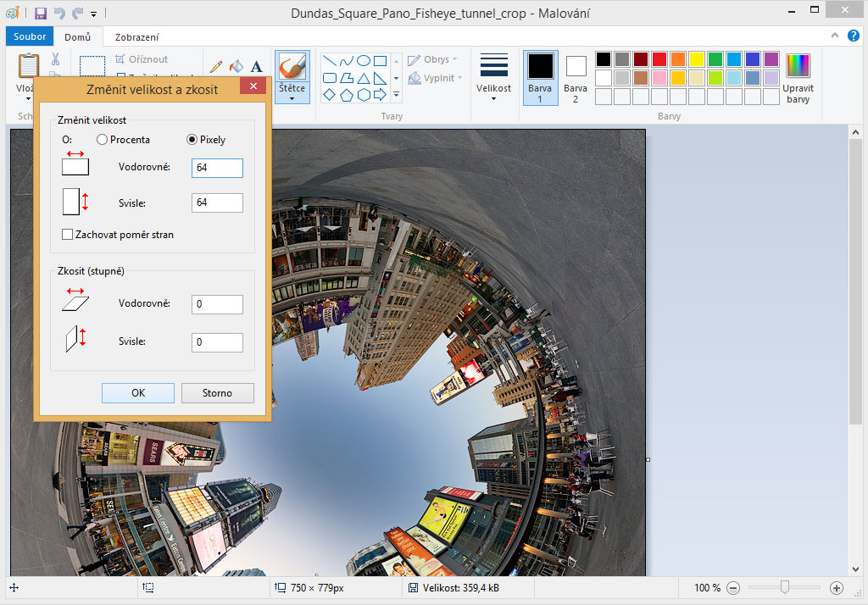Click the Undo arrow in the title bar
868x605 pixels.
[x=59, y=14]
